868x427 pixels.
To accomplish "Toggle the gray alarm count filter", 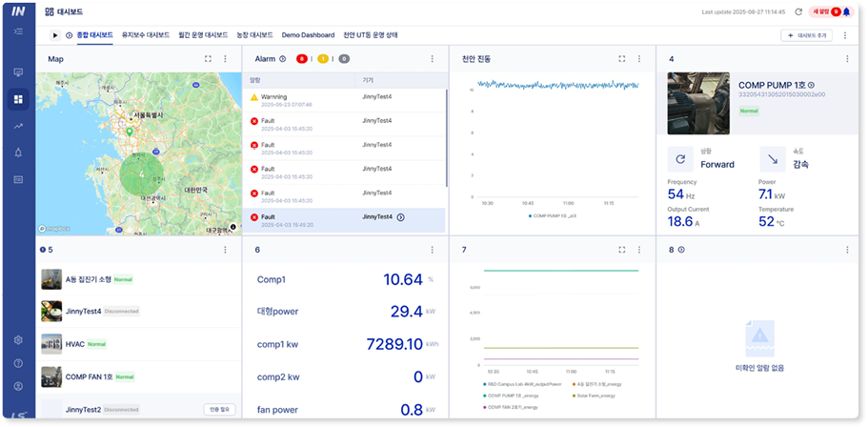I will (x=344, y=59).
